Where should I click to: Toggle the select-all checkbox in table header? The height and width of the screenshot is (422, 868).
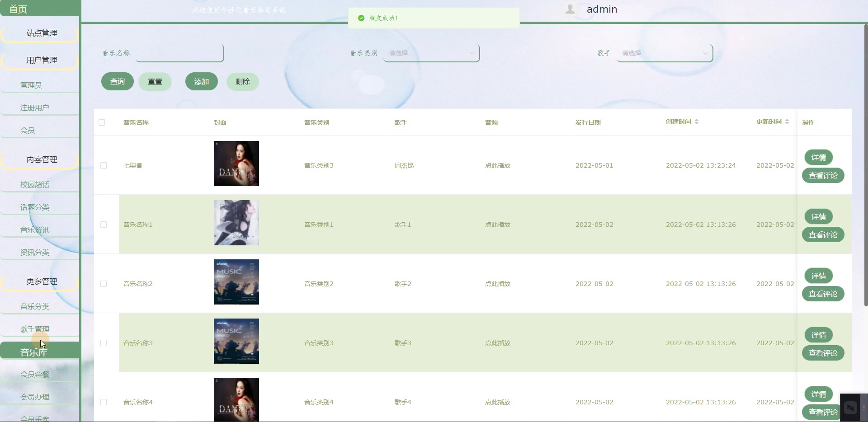102,122
